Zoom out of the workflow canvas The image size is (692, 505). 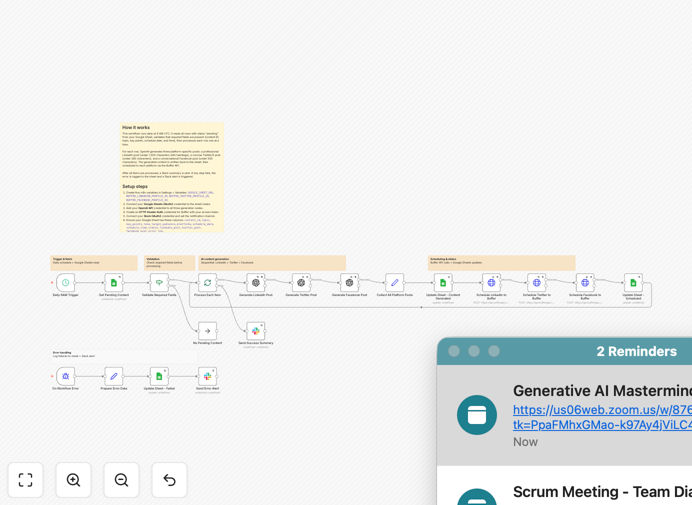point(121,480)
